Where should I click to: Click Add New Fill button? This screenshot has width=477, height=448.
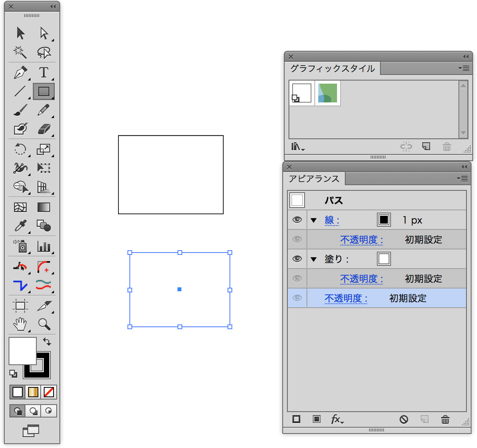(x=317, y=419)
